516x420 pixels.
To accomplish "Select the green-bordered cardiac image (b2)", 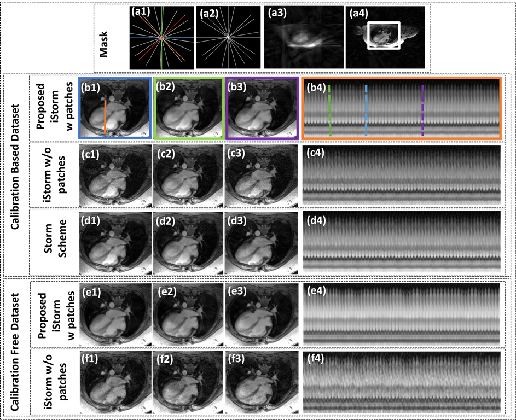I will pyautogui.click(x=189, y=107).
